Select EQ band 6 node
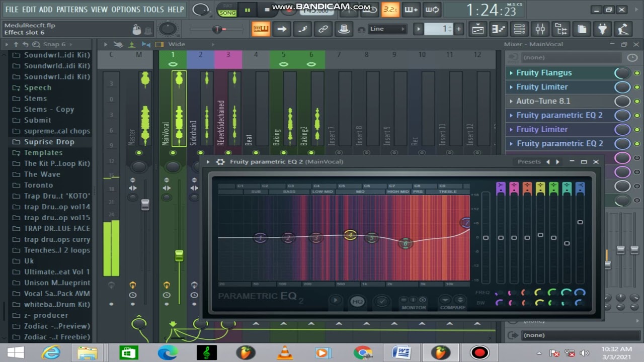Viewport: 644px width, 362px height. pos(406,243)
